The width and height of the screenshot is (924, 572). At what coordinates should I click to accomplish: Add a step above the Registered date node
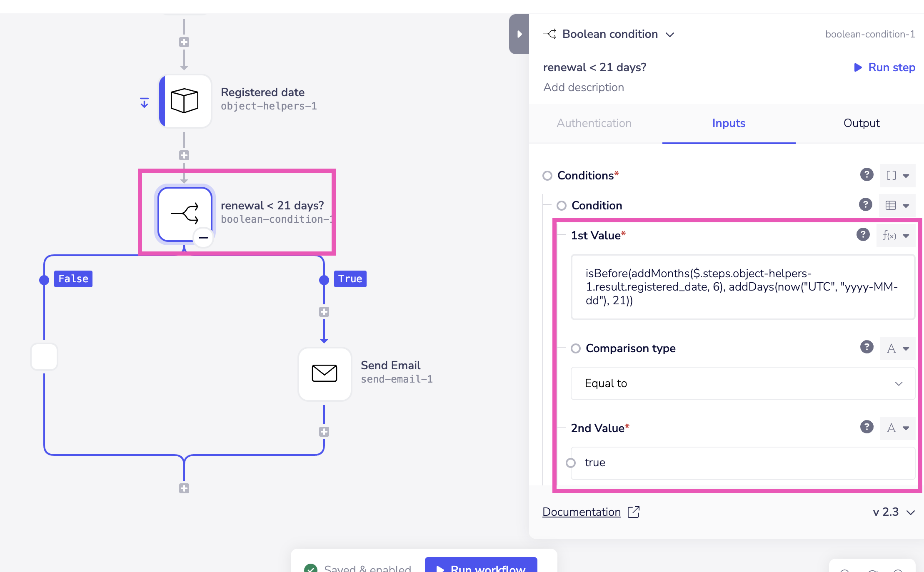tap(184, 42)
